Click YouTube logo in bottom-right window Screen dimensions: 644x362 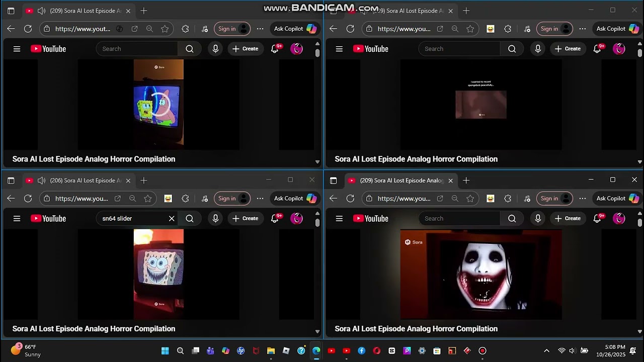coord(371,218)
